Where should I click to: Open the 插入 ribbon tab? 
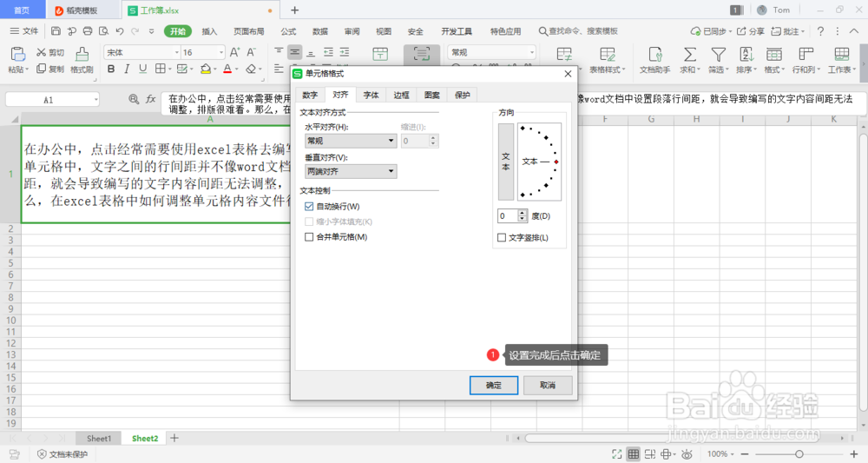pyautogui.click(x=209, y=31)
